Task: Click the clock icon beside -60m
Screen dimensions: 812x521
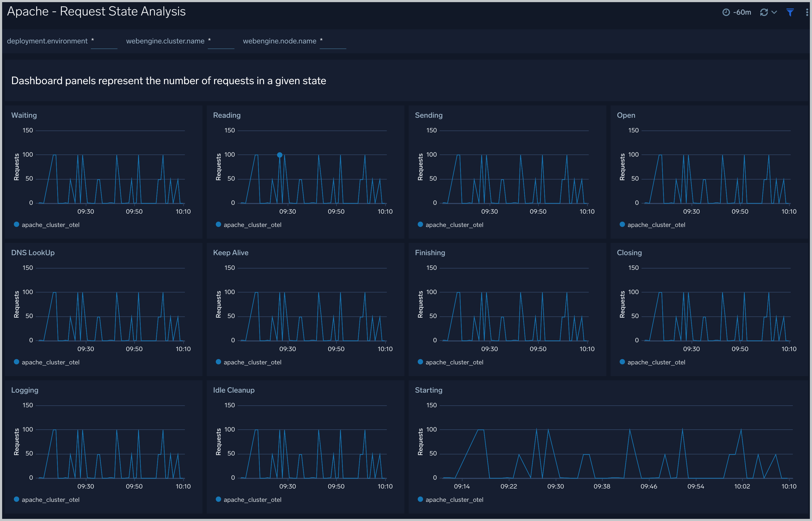Action: [726, 12]
